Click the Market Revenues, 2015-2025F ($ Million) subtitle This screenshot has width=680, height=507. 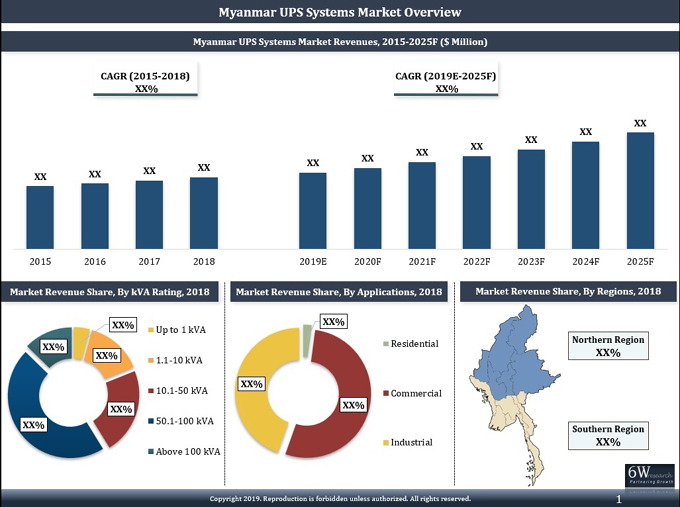pyautogui.click(x=340, y=42)
